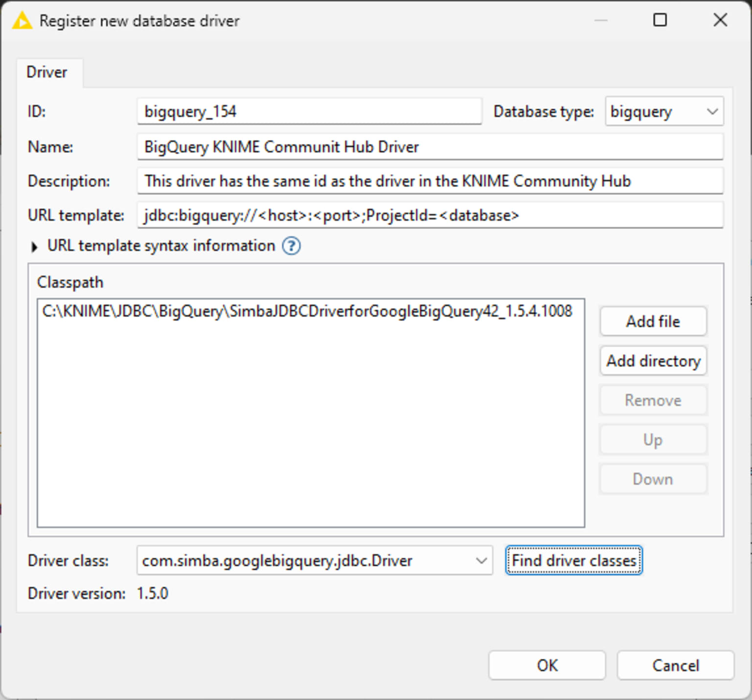Viewport: 752px width, 700px height.
Task: Click the ID field with bigquery_154
Action: [x=309, y=111]
